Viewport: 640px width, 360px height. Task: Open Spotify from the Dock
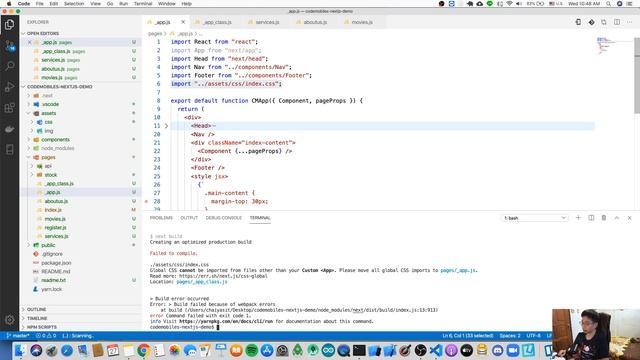tap(251, 351)
